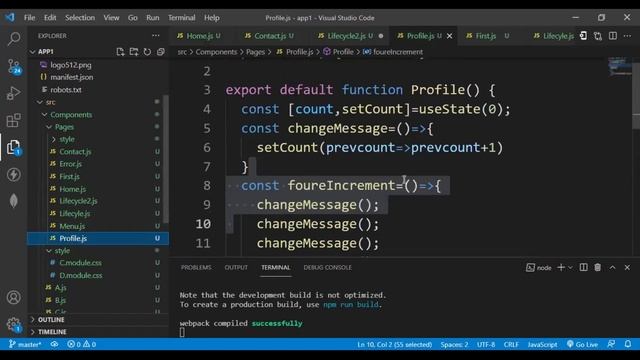Viewport: 640px width, 360px height.
Task: Switch to the Lifecycle2.js tab
Action: (x=346, y=36)
